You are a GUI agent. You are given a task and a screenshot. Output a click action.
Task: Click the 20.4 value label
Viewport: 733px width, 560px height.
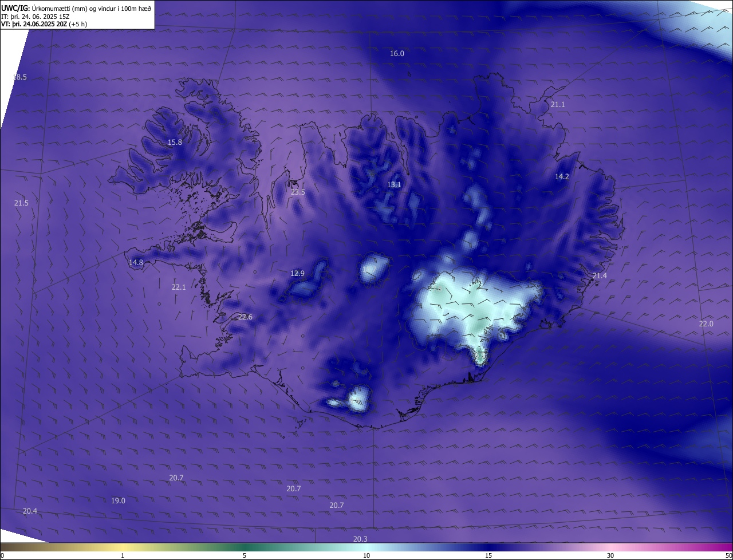pyautogui.click(x=30, y=511)
